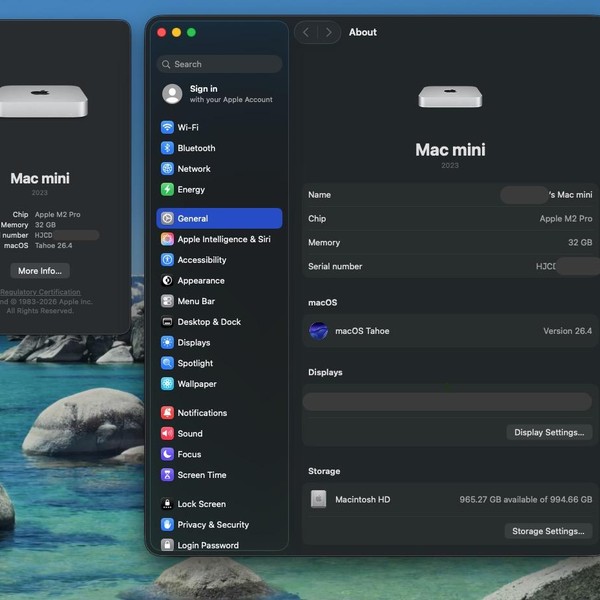Open Network settings globe icon
This screenshot has width=600, height=600.
167,169
